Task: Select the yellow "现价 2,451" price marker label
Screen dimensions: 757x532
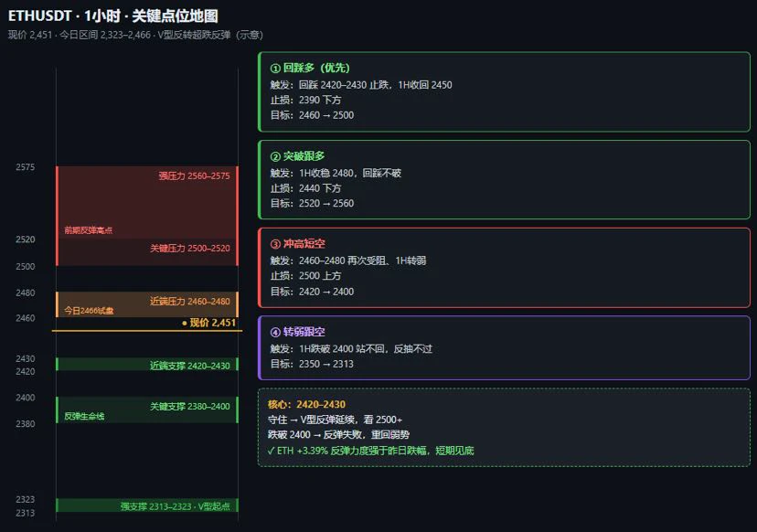Action: click(209, 323)
